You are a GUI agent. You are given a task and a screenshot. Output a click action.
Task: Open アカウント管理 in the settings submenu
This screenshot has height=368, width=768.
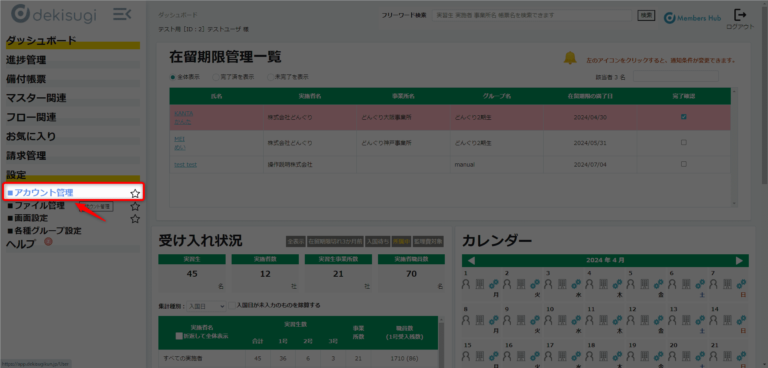click(44, 193)
